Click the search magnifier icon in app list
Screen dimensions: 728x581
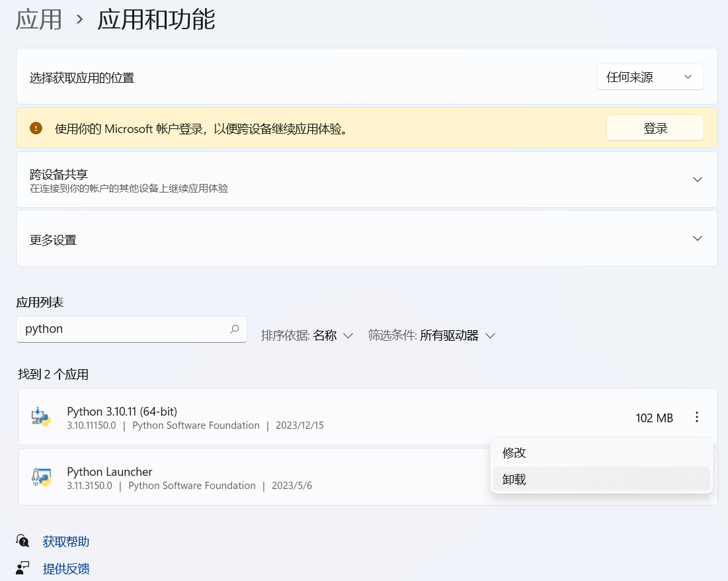[235, 329]
